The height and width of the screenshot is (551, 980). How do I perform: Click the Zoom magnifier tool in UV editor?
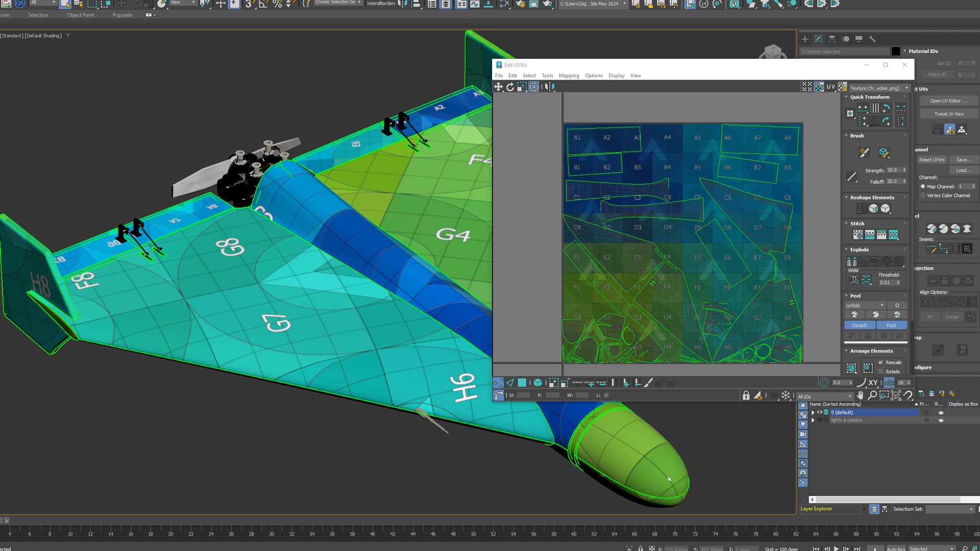click(872, 395)
